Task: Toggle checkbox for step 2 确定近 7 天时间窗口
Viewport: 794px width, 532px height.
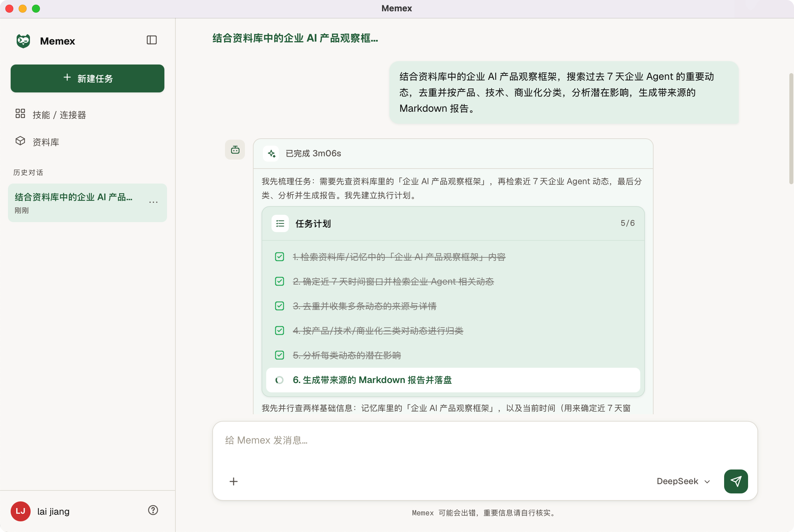Action: click(280, 282)
